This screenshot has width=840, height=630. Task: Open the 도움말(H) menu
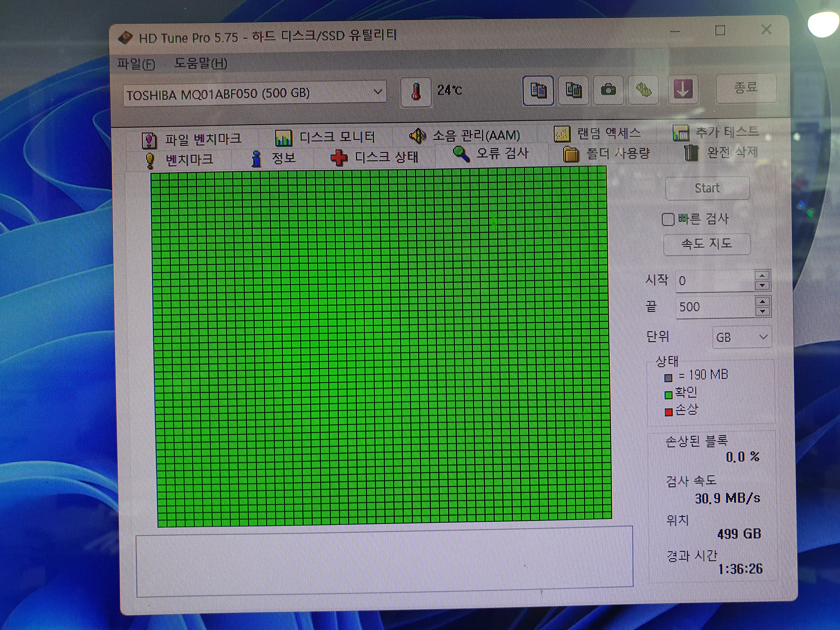[x=200, y=63]
